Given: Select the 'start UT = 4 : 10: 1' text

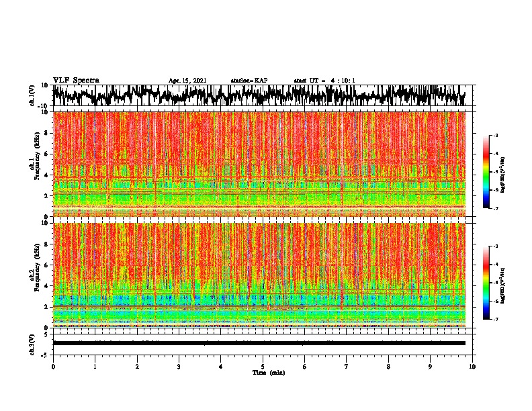Looking at the screenshot, I should point(324,81).
